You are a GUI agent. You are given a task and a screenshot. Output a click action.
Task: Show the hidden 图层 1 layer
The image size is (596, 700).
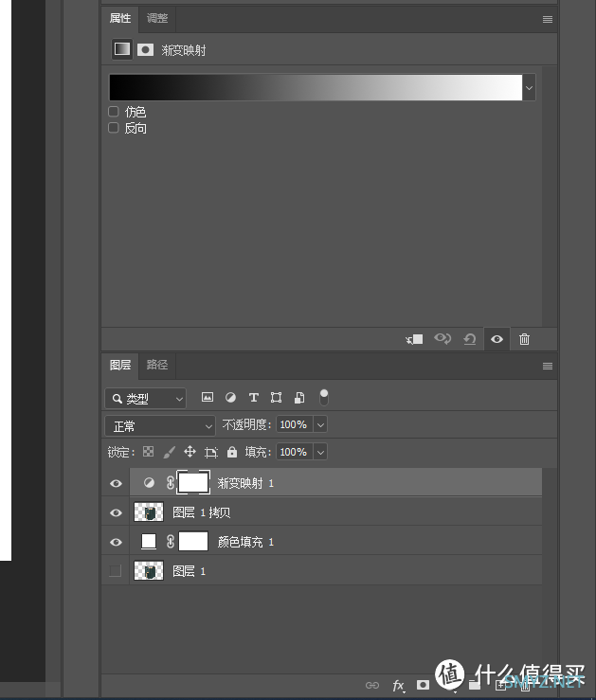tap(116, 571)
